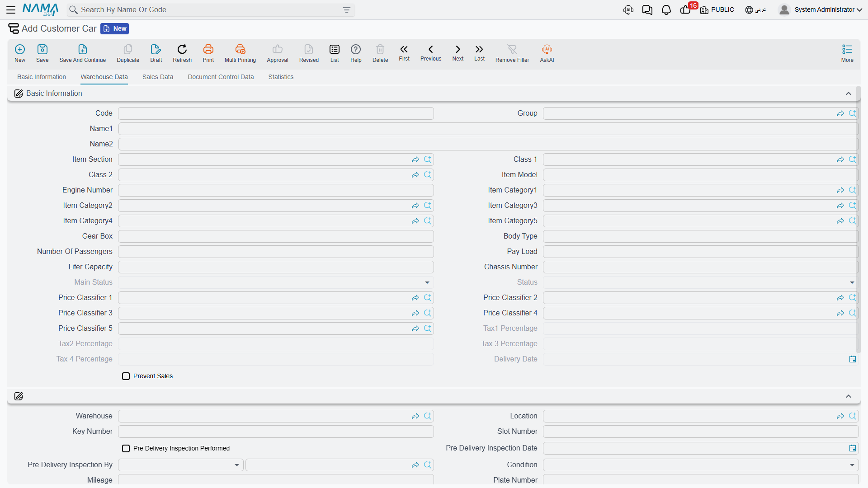Switch to Basic Information tab
The height and width of the screenshot is (488, 868).
coord(42,77)
